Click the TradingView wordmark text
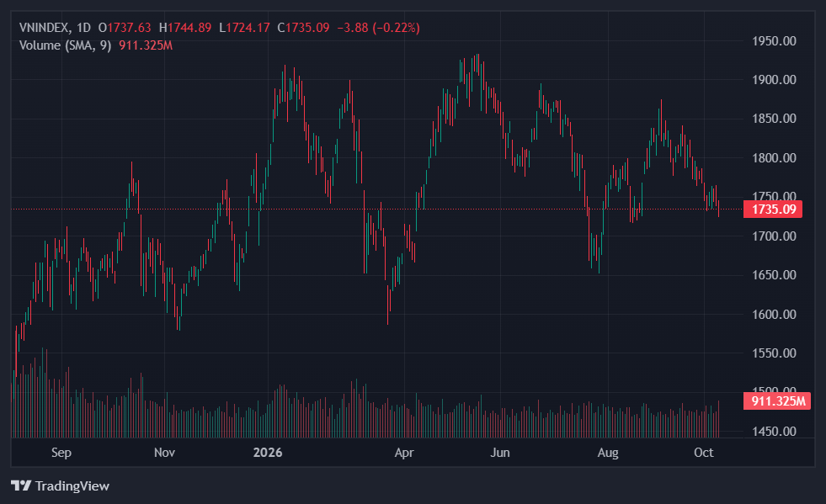 coord(72,485)
